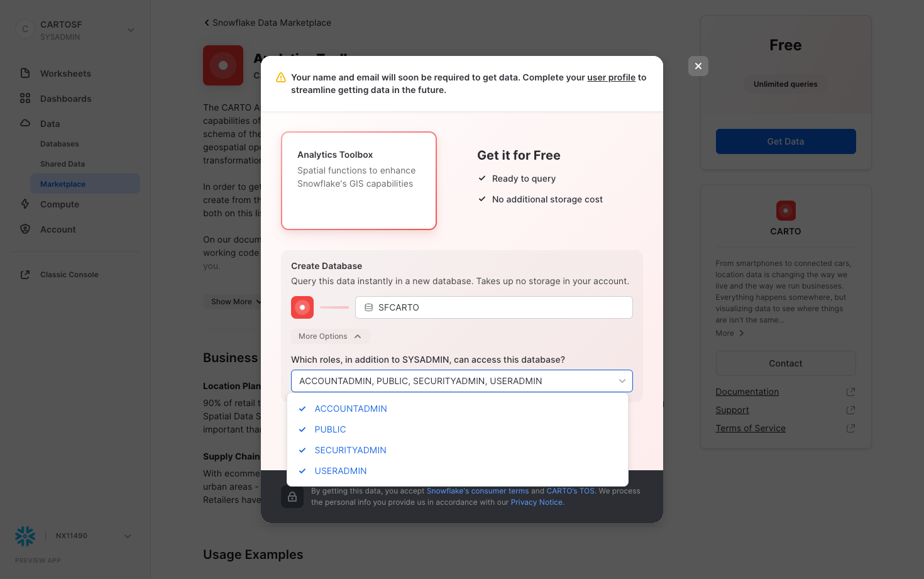
Task: Click the SFCARTO database name field
Action: pyautogui.click(x=493, y=307)
